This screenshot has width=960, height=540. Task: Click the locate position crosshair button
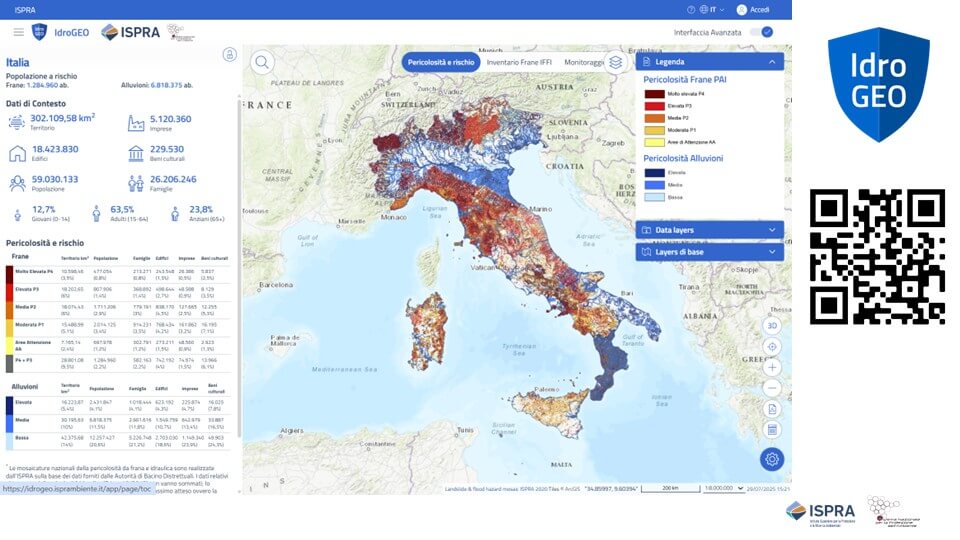coord(771,347)
